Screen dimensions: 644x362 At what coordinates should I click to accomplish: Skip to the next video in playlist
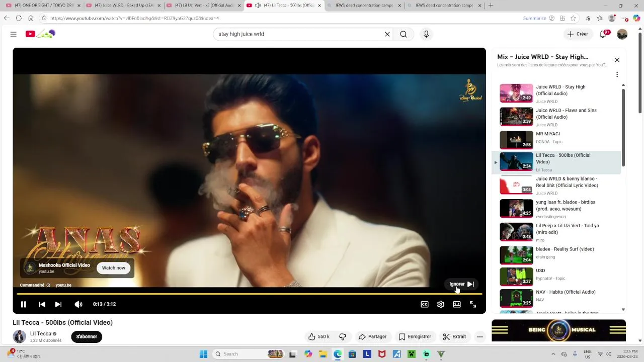pyautogui.click(x=58, y=304)
